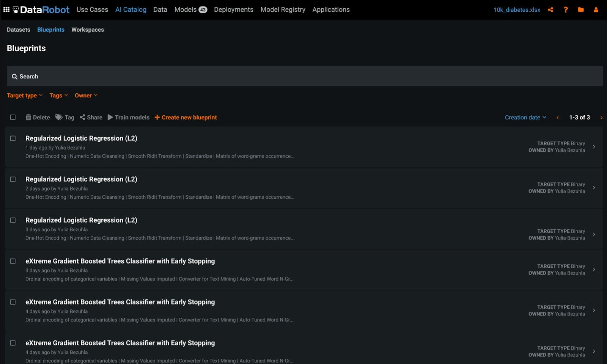
Task: Click '2 days ago by Yulia Bezuhla' text
Action: click(57, 189)
